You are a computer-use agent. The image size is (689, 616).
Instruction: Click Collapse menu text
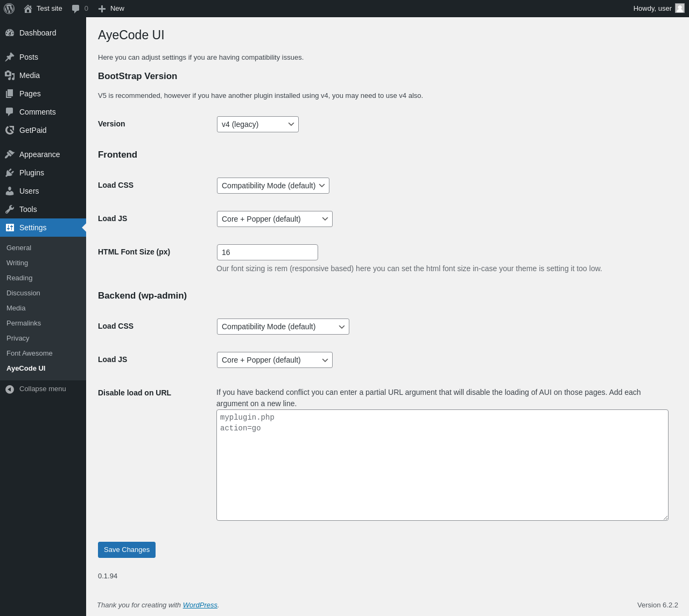43,389
